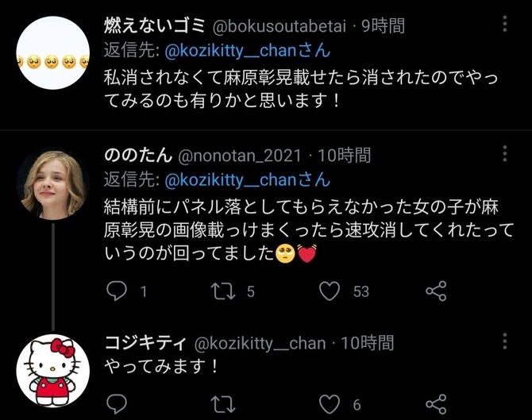Open more options for ののたん's tweet
Viewport: 532px width, 420px height.
click(505, 154)
